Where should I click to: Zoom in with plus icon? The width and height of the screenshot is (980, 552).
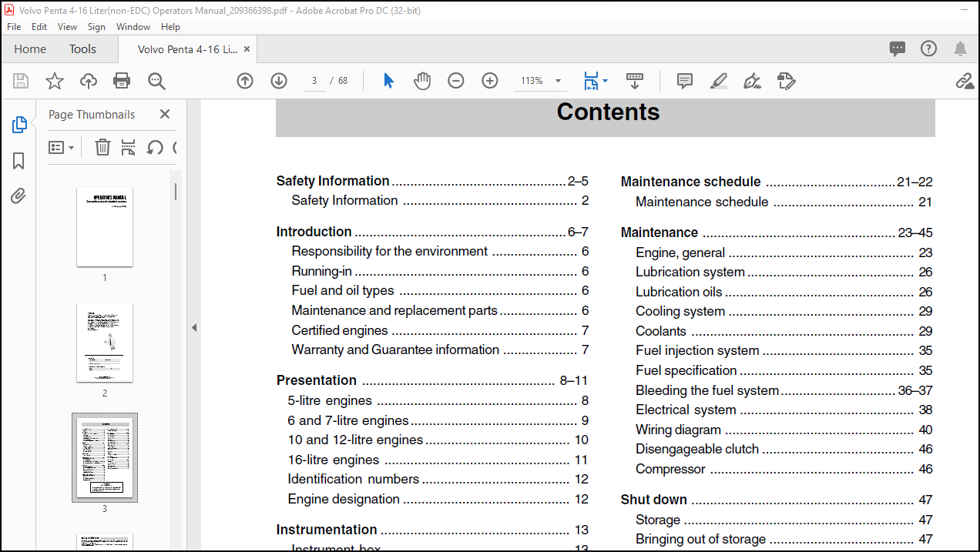[x=490, y=81]
